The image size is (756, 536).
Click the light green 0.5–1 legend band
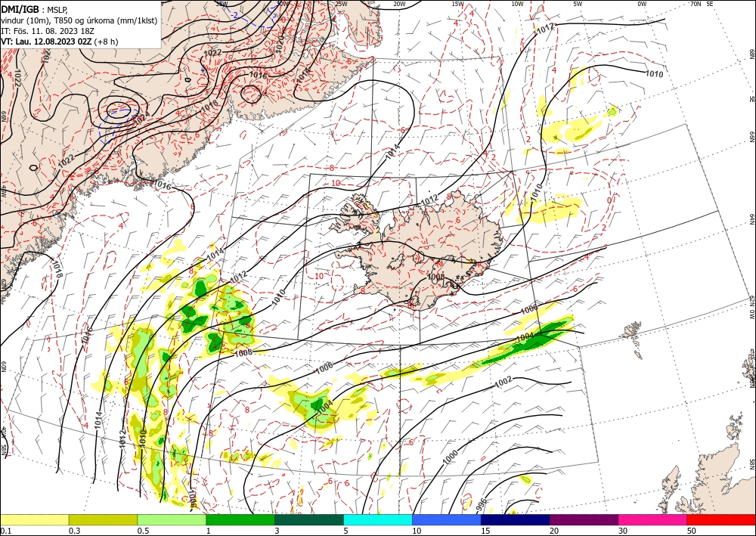(172, 519)
